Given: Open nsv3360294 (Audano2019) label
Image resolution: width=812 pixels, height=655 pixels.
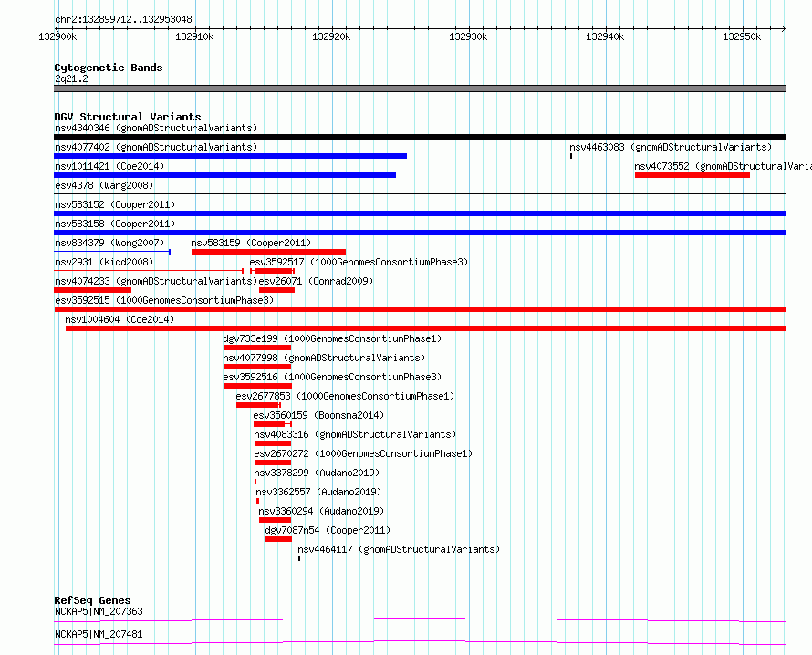Looking at the screenshot, I should pyautogui.click(x=321, y=511).
